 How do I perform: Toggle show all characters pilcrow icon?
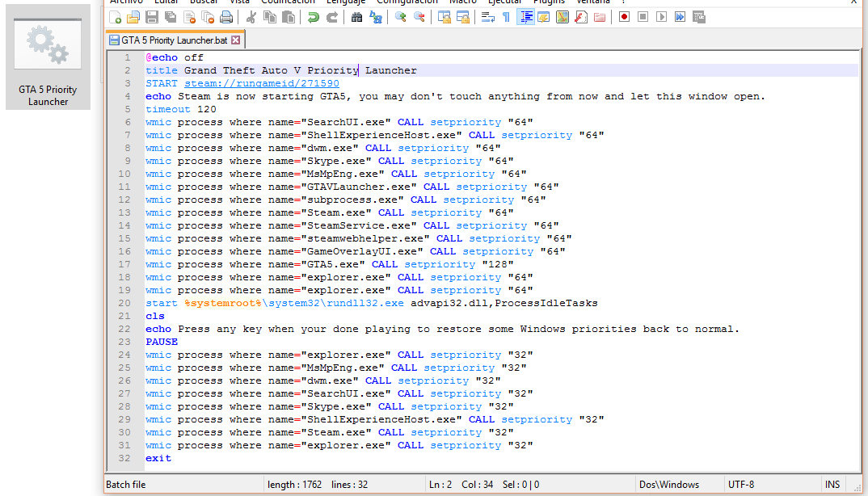point(506,17)
